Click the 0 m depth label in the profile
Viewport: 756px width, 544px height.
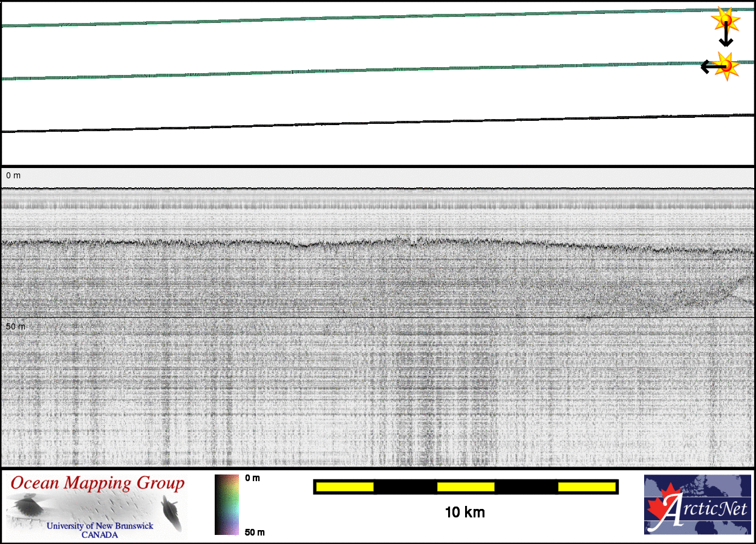[13, 175]
